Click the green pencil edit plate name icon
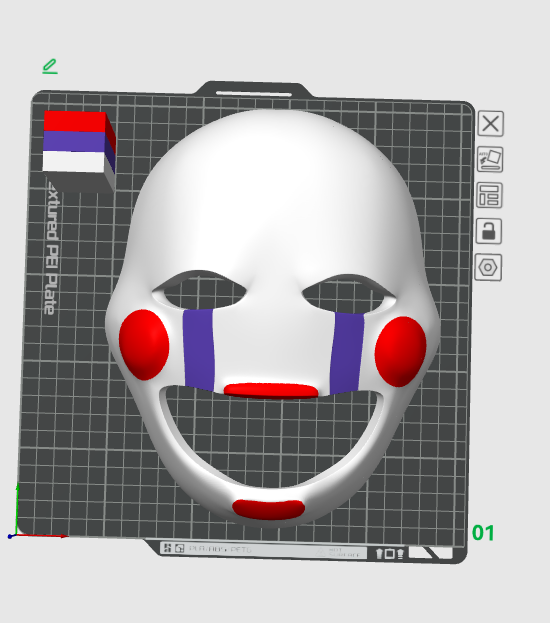 50,66
